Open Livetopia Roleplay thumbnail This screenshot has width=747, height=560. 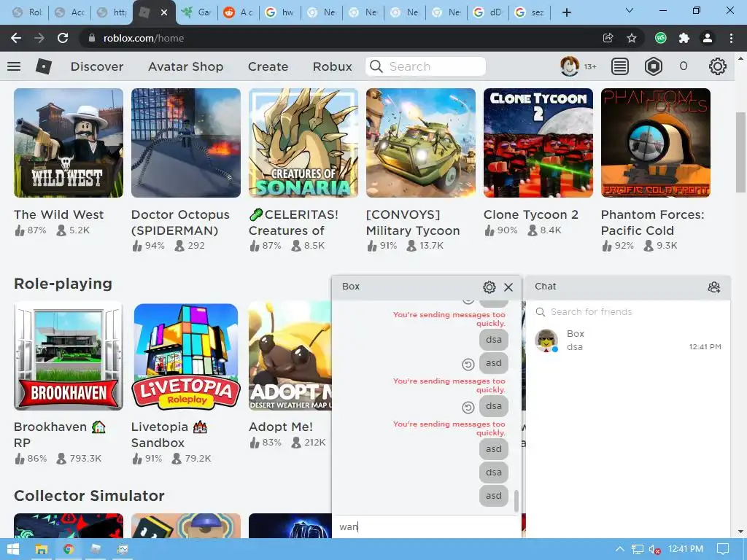coord(186,356)
